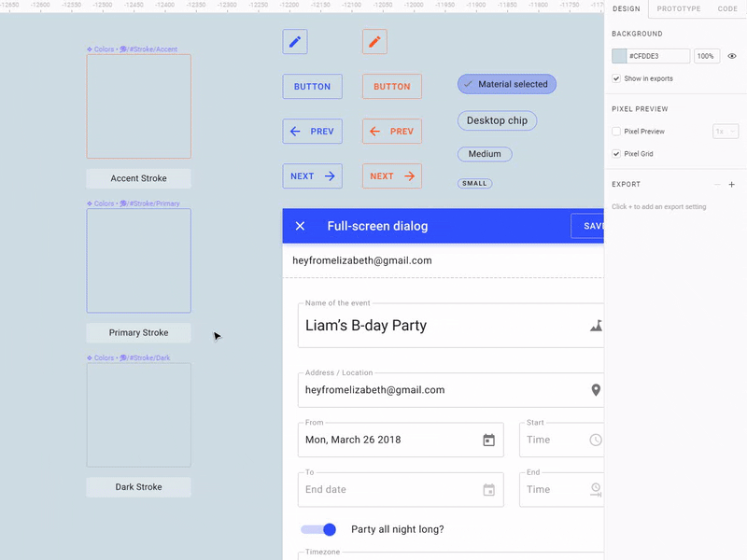Click the orange outlined BUTTON
This screenshot has height=560, width=747.
pos(391,87)
